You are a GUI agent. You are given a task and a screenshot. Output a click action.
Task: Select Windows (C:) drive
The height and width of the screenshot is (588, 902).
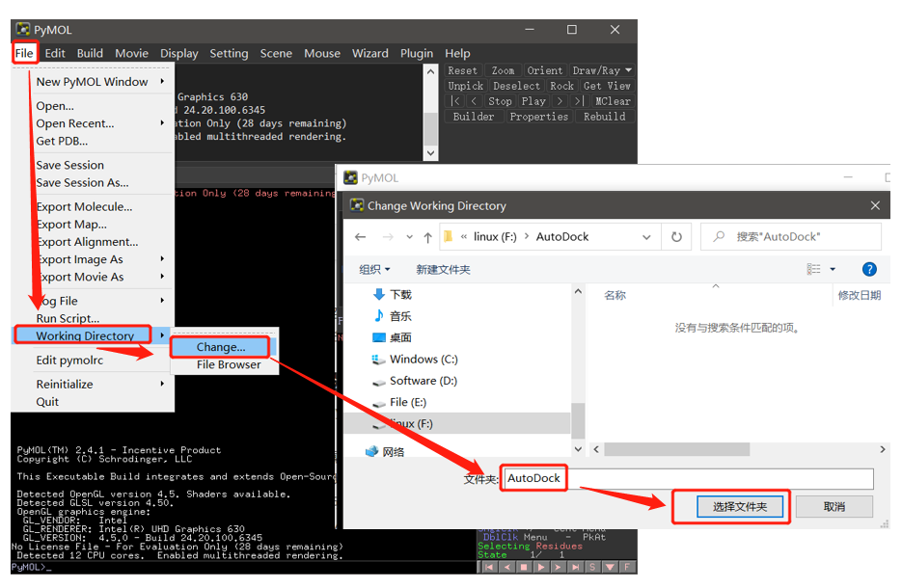pyautogui.click(x=415, y=360)
